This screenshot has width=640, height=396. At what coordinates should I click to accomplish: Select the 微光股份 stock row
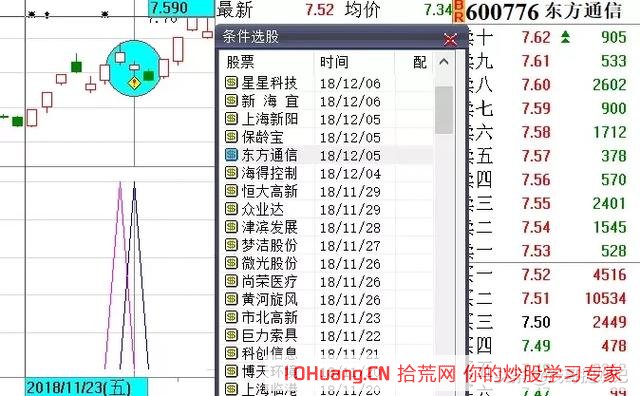(x=327, y=263)
